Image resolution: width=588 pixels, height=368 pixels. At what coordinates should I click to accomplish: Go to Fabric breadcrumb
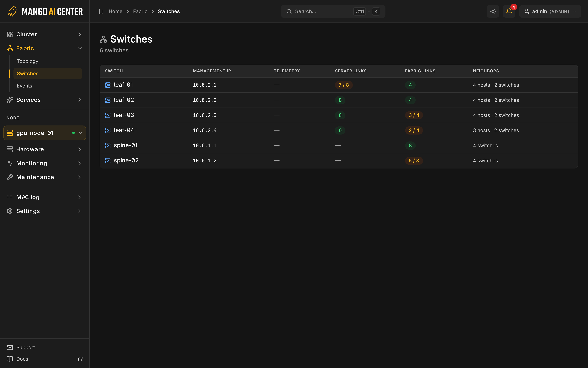(x=140, y=11)
